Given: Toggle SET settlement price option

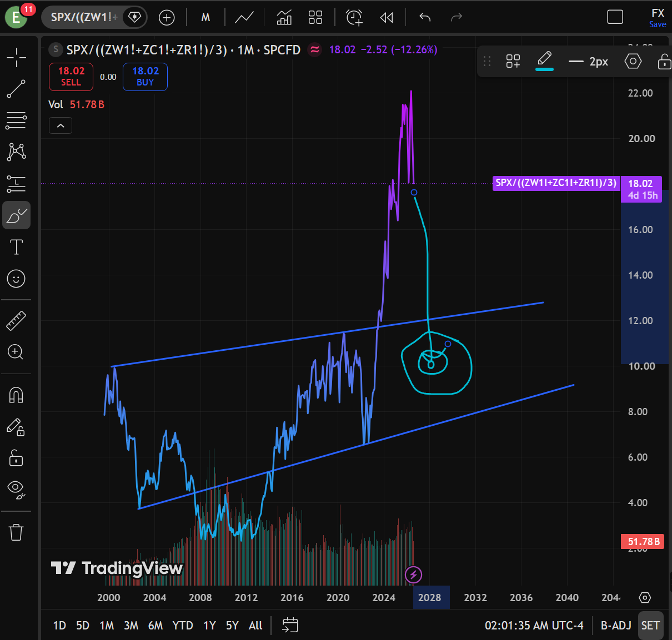Looking at the screenshot, I should 650,626.
